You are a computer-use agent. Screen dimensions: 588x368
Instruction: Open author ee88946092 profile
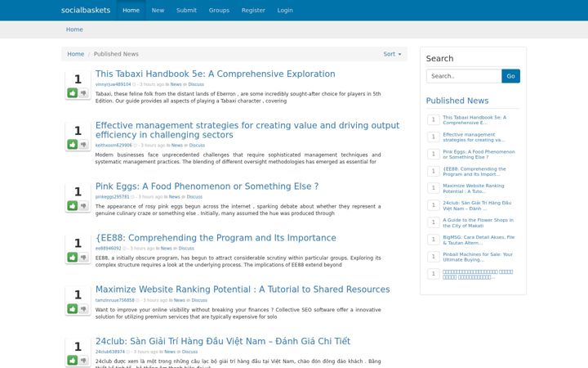point(108,249)
